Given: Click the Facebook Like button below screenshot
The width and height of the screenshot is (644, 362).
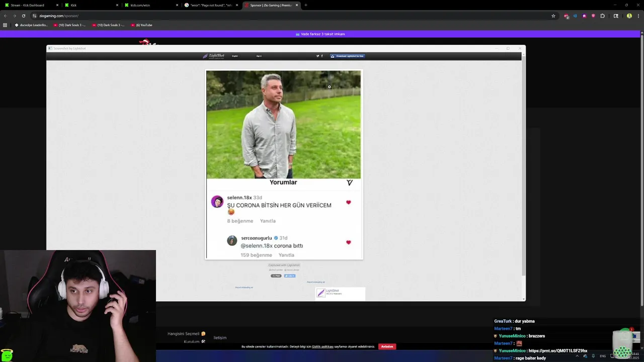Looking at the screenshot, I should pos(290,276).
